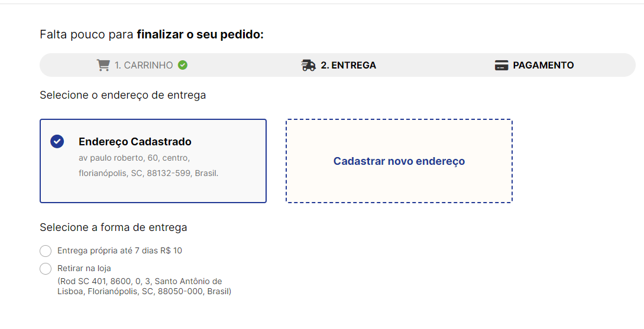Click the delivery truck icon

click(x=309, y=65)
